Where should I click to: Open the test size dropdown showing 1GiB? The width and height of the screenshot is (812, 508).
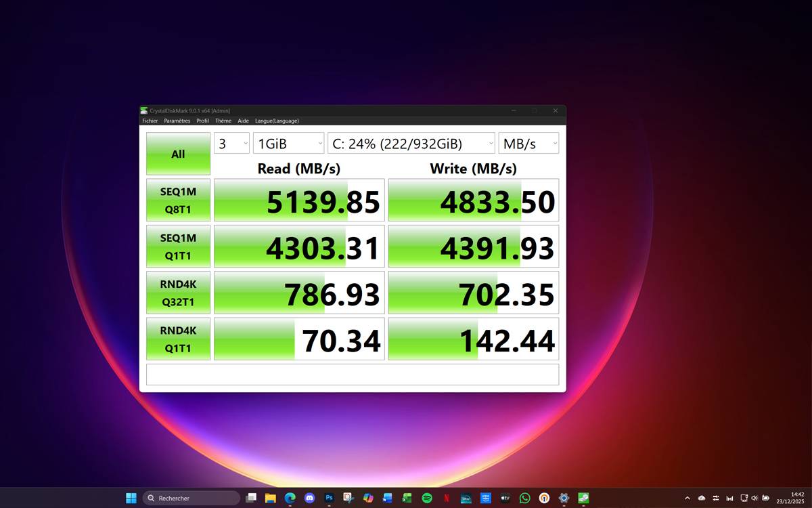tap(289, 143)
